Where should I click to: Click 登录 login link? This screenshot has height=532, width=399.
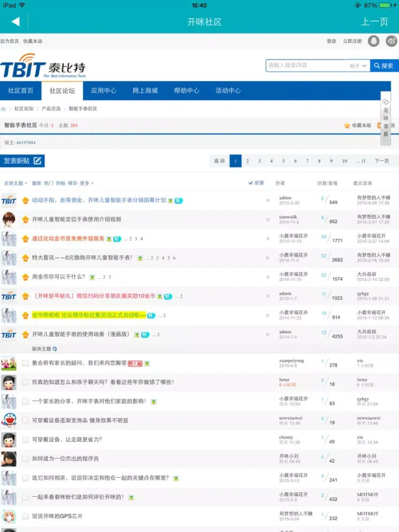(x=331, y=41)
